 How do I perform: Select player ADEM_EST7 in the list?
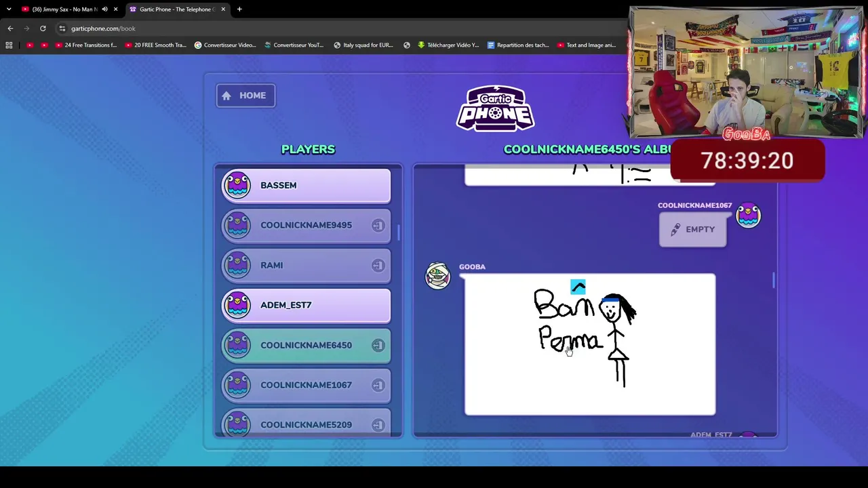click(x=306, y=306)
